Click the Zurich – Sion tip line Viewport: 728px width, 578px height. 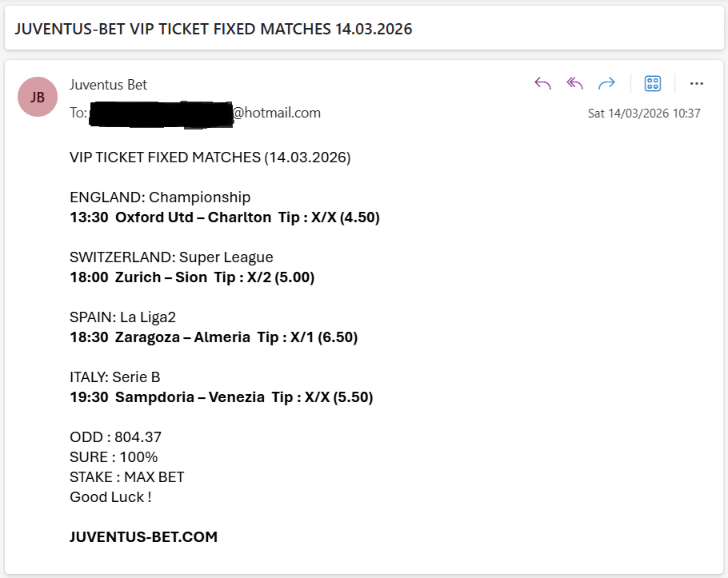coord(190,277)
